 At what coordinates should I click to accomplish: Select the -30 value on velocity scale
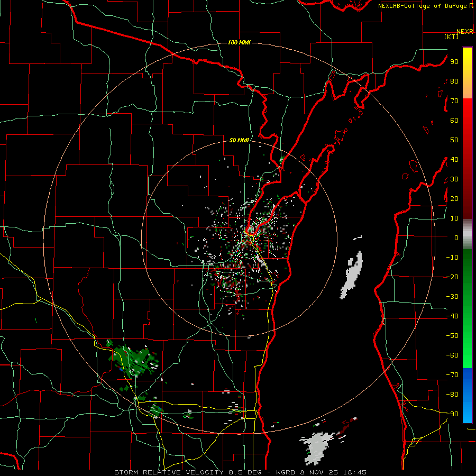point(452,297)
